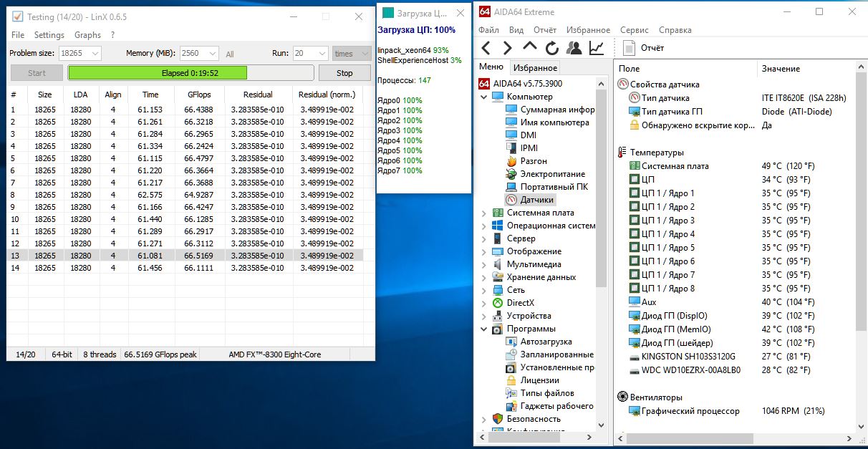Expand the Операционная система tree node
The width and height of the screenshot is (868, 449).
click(x=484, y=226)
